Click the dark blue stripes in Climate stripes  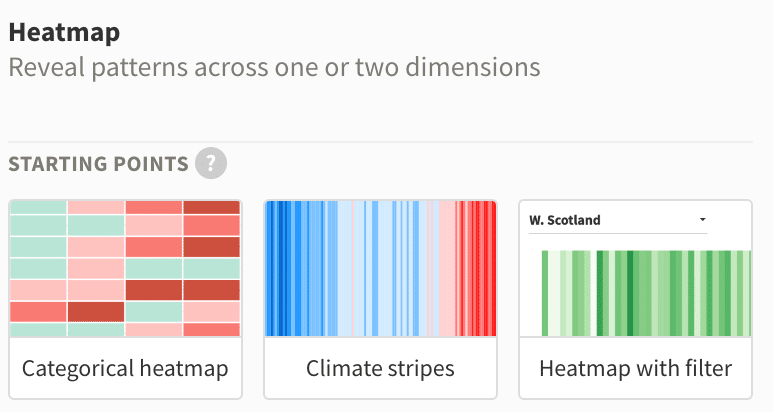point(281,268)
